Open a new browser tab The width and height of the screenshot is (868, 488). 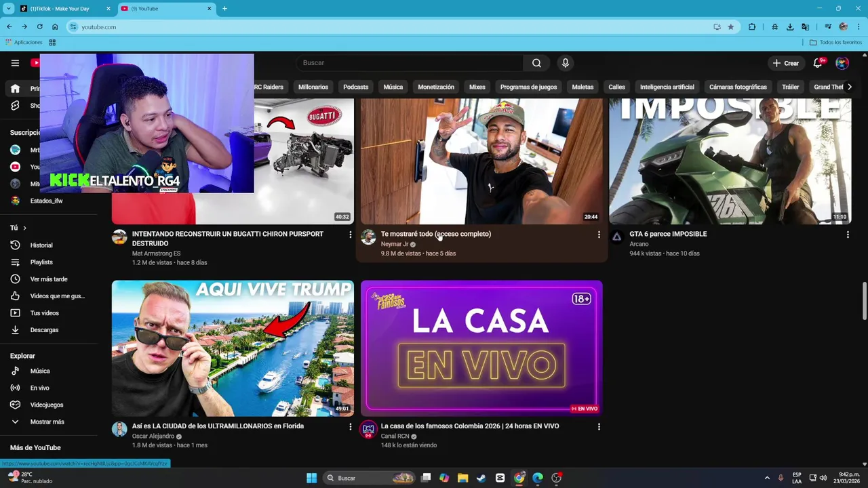[224, 9]
